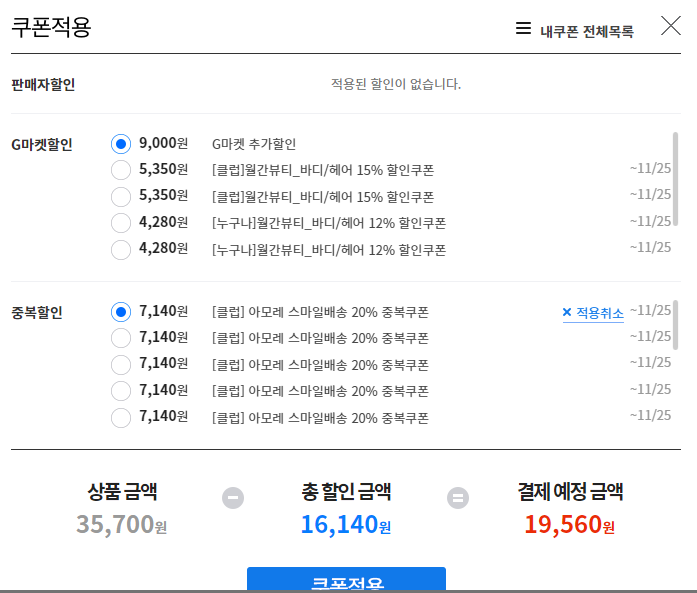Viewport: 697px width, 593px height.
Task: Open 내쿠폰 전체목록 text link
Action: point(587,31)
